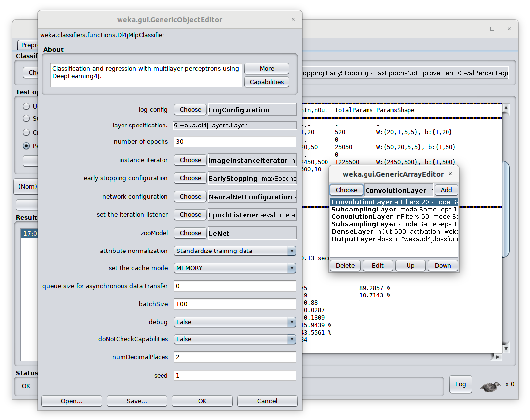530x420 pixels.
Task: Click ConvolutionLayer field in array editor
Action: coord(399,190)
